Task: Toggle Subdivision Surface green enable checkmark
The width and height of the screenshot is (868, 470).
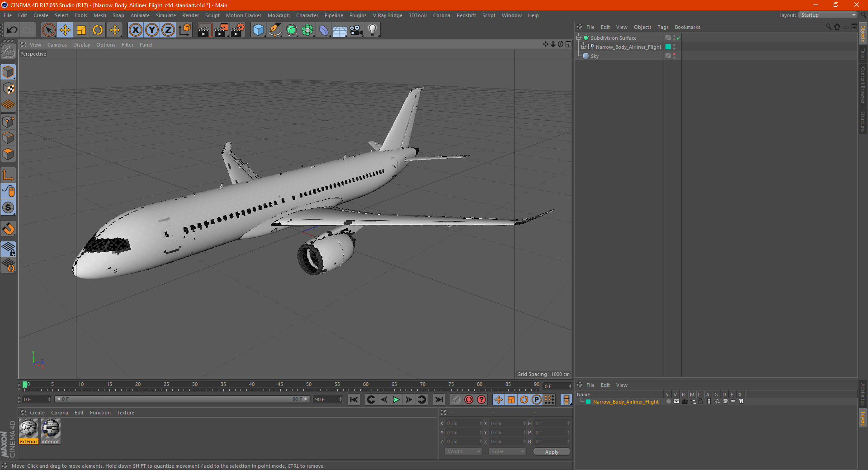Action: coord(678,38)
